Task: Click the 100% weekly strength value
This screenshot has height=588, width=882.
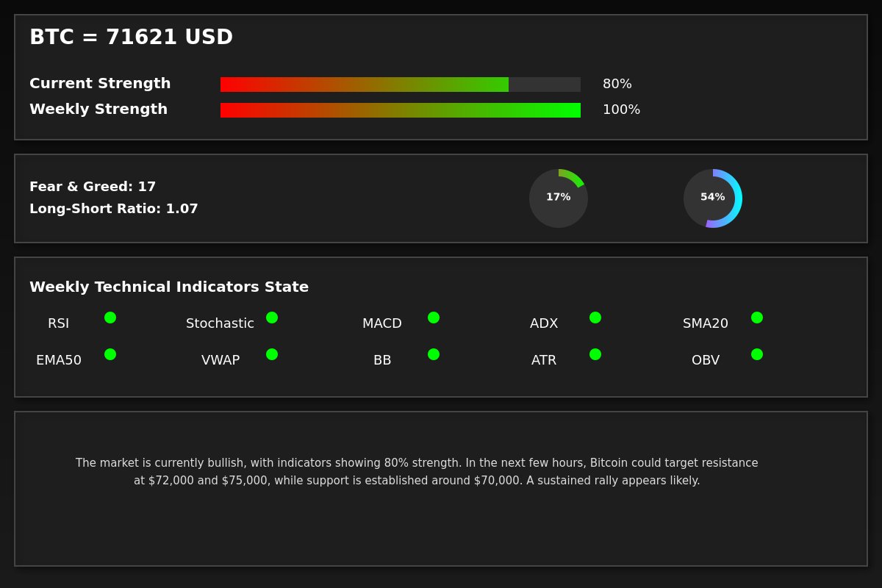Action: click(621, 110)
